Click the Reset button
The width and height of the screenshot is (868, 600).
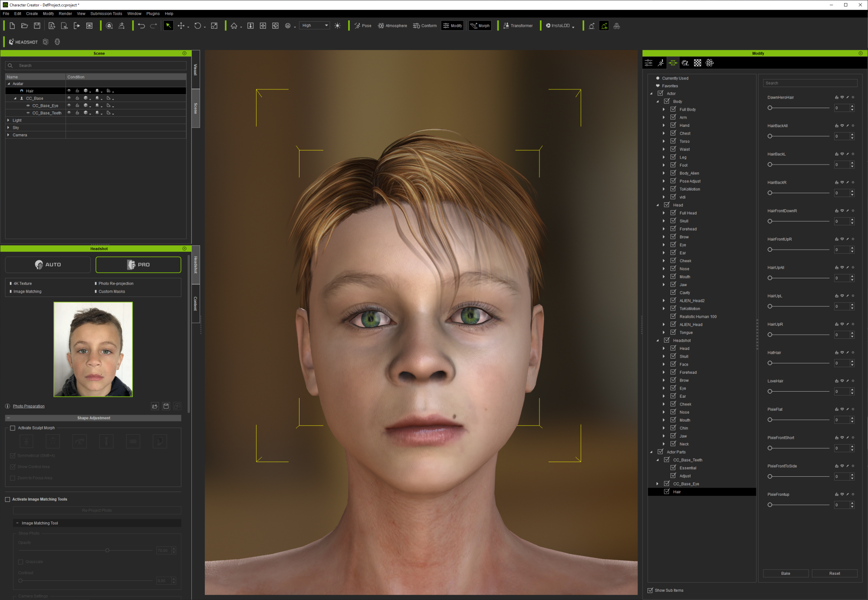(835, 574)
